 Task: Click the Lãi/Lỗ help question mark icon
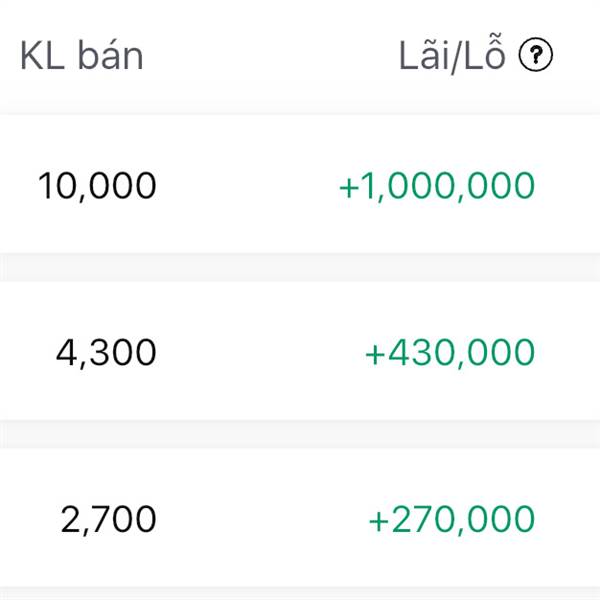tap(536, 56)
